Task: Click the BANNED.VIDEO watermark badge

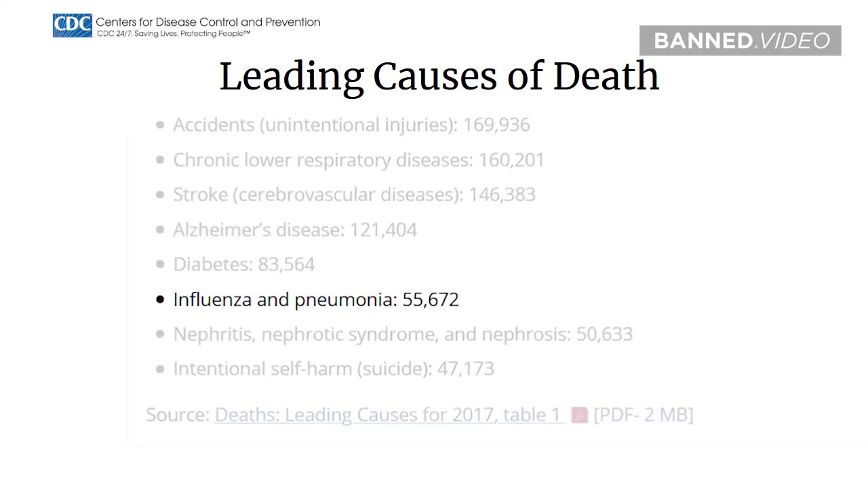Action: (x=741, y=41)
